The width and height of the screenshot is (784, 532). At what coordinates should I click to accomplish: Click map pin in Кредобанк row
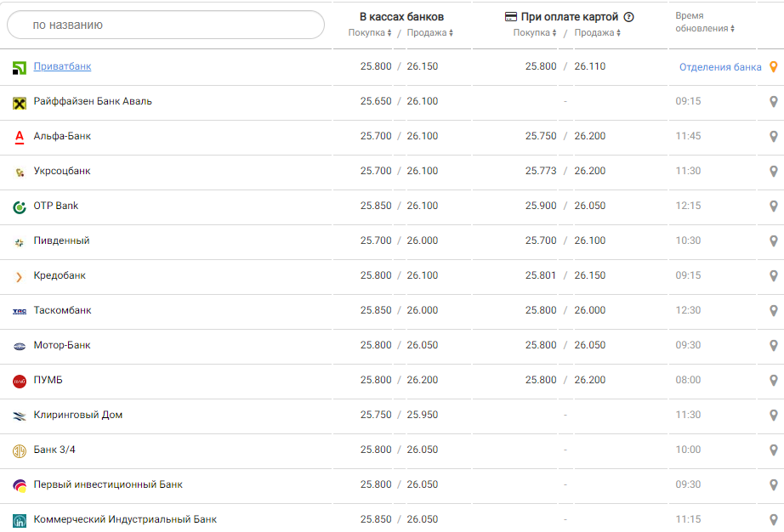(774, 276)
